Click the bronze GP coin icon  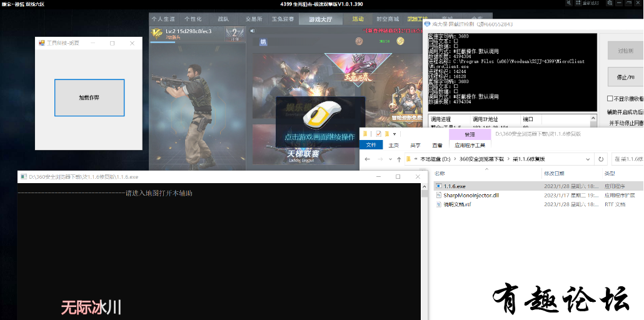pyautogui.click(x=358, y=41)
